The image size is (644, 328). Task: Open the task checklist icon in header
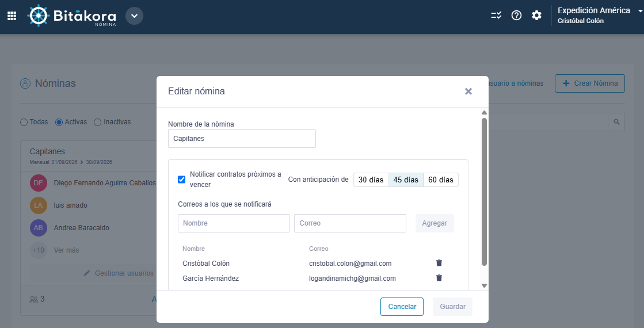[496, 16]
